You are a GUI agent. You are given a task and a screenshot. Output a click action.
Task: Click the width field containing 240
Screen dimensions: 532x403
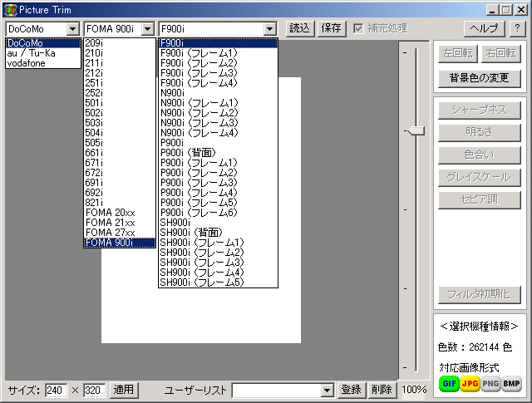56,391
